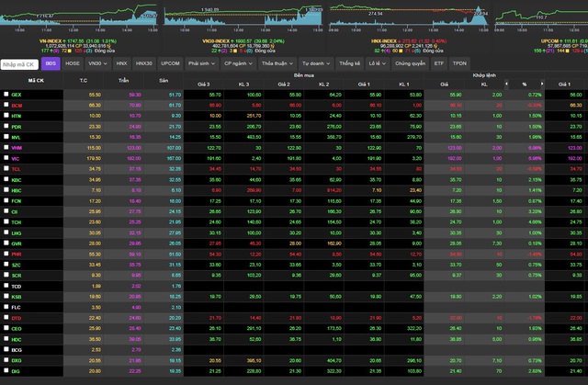The image size is (588, 385).
Task: Click the VIC stock symbol
Action: point(17,158)
